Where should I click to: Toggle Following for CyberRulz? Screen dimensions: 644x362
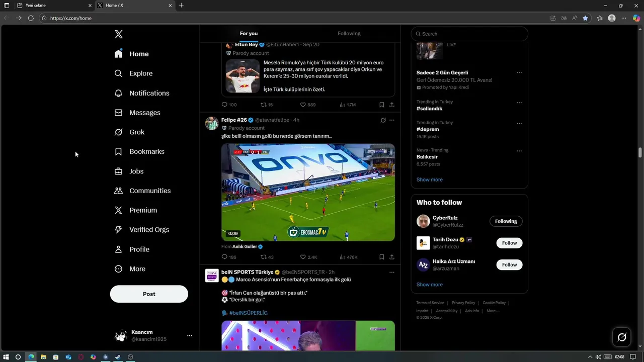(x=506, y=221)
